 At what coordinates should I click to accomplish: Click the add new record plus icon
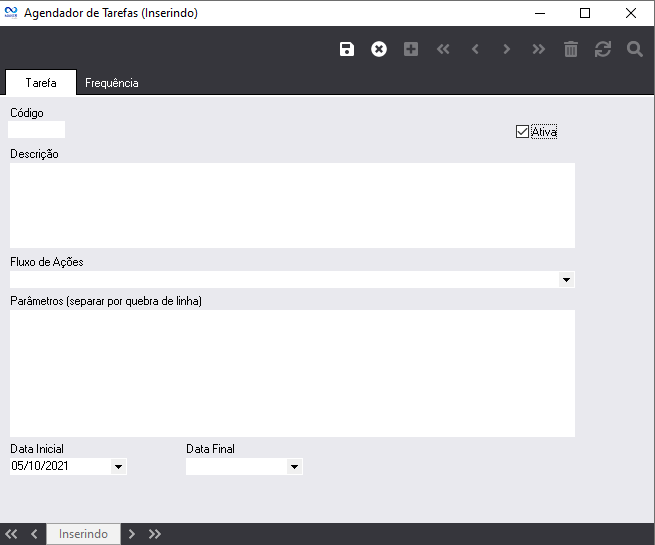click(x=411, y=49)
